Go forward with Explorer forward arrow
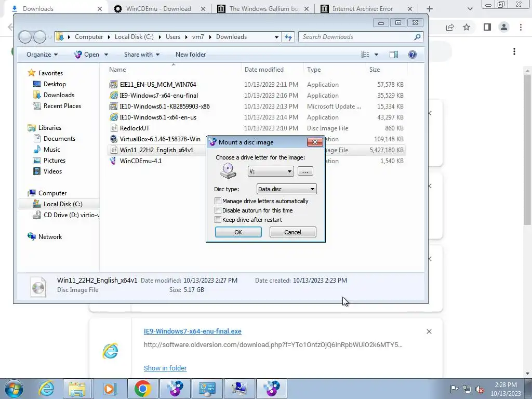 click(x=39, y=37)
